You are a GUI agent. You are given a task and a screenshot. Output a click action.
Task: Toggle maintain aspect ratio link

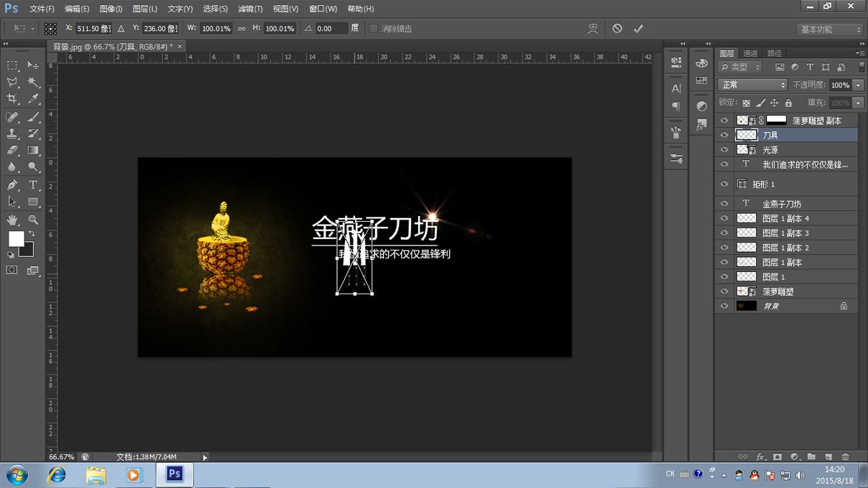[x=242, y=29]
